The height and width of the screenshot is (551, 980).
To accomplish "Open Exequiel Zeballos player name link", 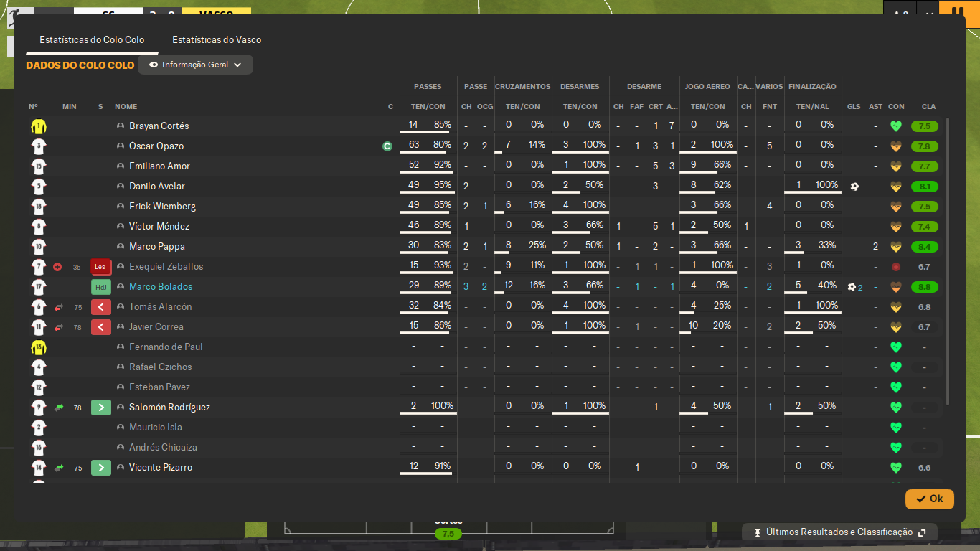I will coord(166,267).
